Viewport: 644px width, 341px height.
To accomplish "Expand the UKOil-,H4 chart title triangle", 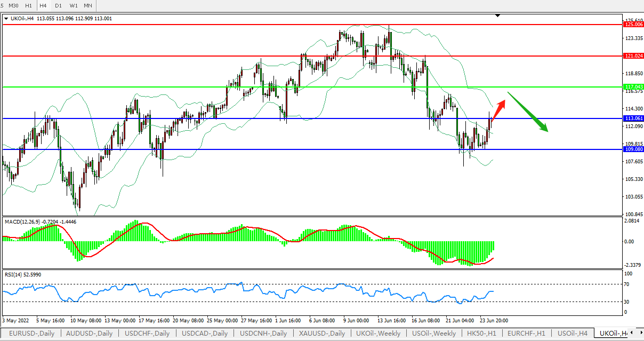I will pos(6,19).
